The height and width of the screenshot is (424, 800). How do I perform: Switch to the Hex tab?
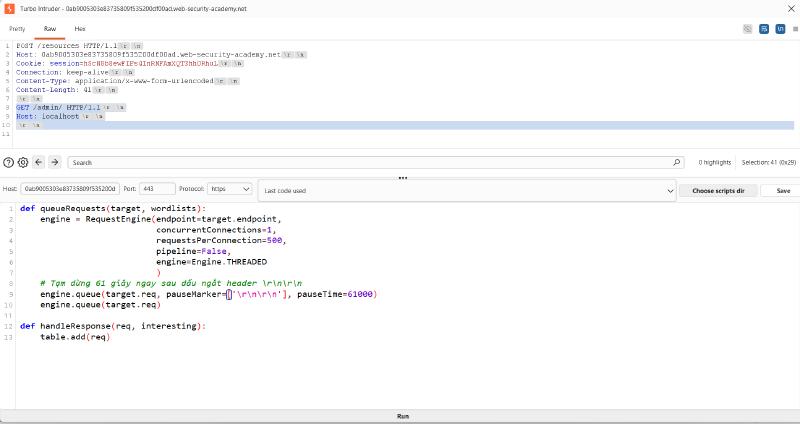click(x=80, y=29)
